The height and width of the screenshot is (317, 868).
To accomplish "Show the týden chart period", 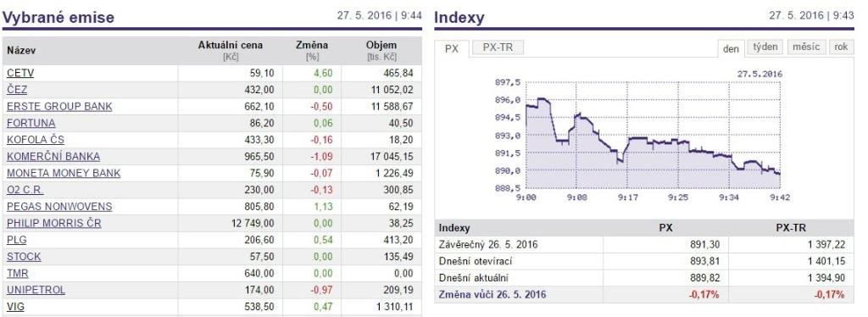I will tap(765, 47).
